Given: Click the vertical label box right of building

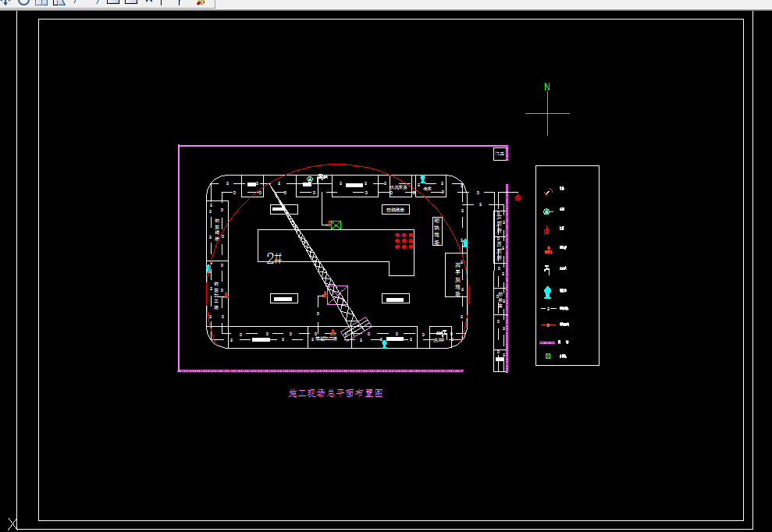Looking at the screenshot, I should (437, 231).
